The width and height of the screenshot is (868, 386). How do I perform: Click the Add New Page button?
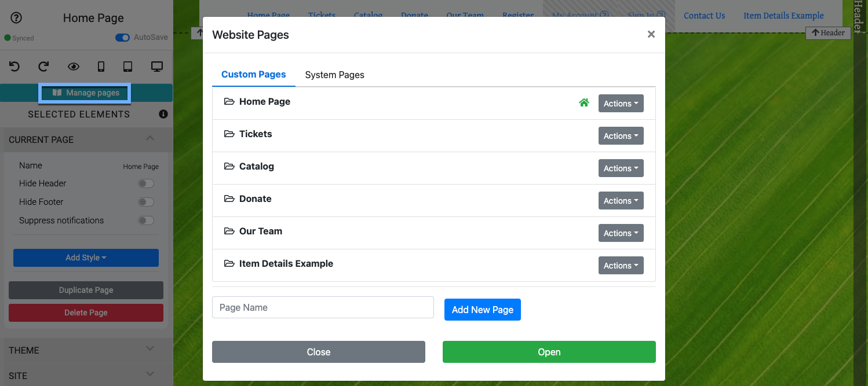pyautogui.click(x=482, y=310)
